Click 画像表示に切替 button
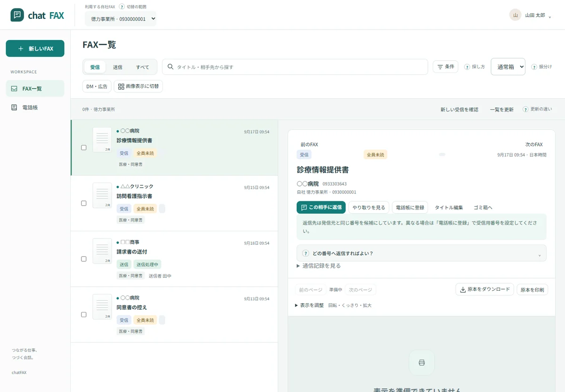 (x=138, y=87)
